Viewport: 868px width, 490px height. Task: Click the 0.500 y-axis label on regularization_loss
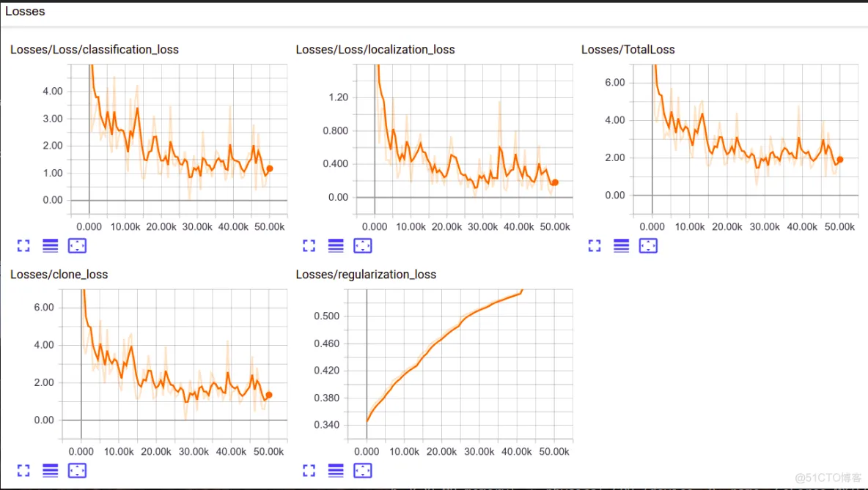[x=327, y=316]
